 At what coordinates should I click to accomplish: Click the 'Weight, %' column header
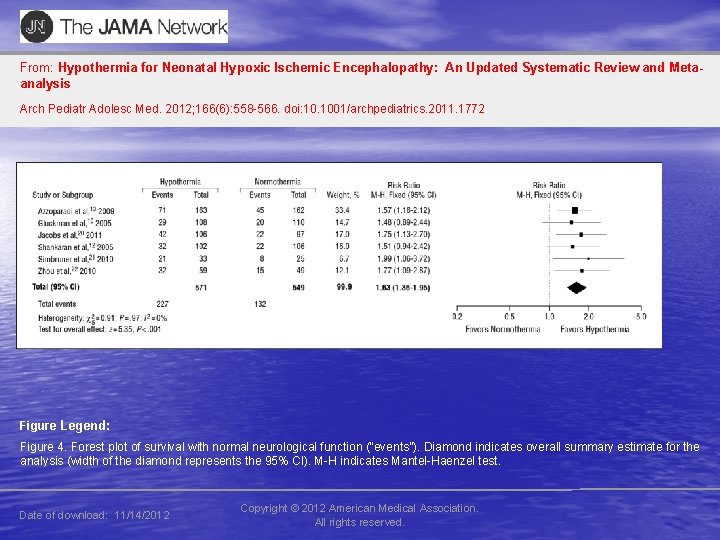click(x=343, y=195)
